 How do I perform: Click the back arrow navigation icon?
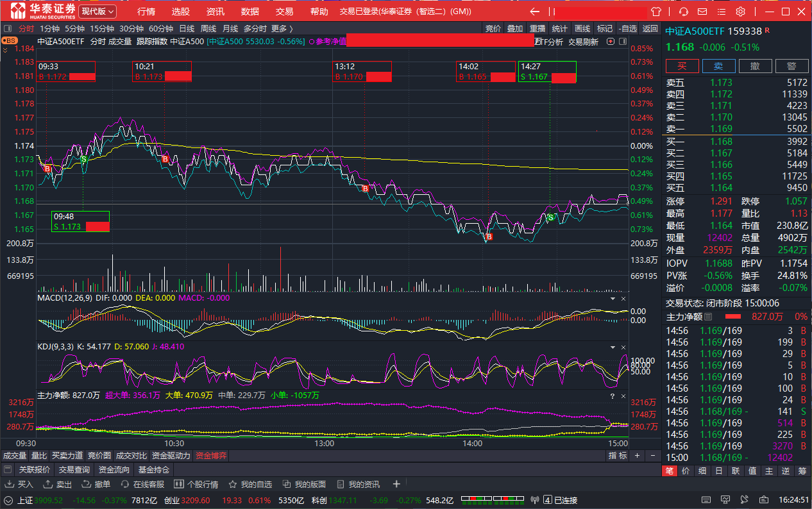click(534, 12)
